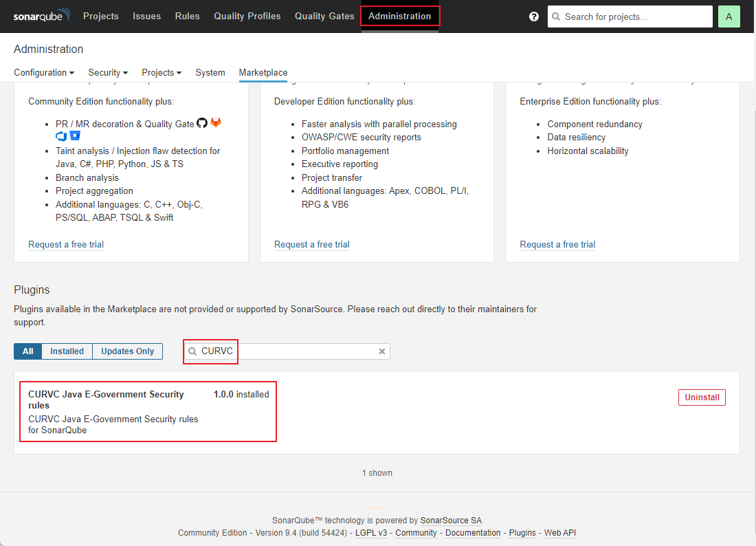The image size is (756, 546).
Task: Click the Plugins section heading
Action: tap(32, 290)
